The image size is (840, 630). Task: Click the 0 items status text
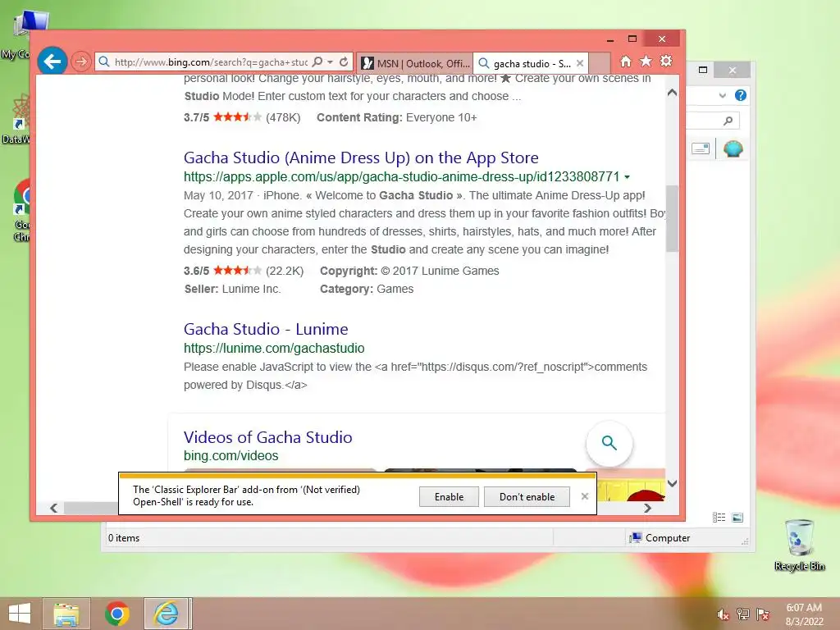(x=124, y=538)
